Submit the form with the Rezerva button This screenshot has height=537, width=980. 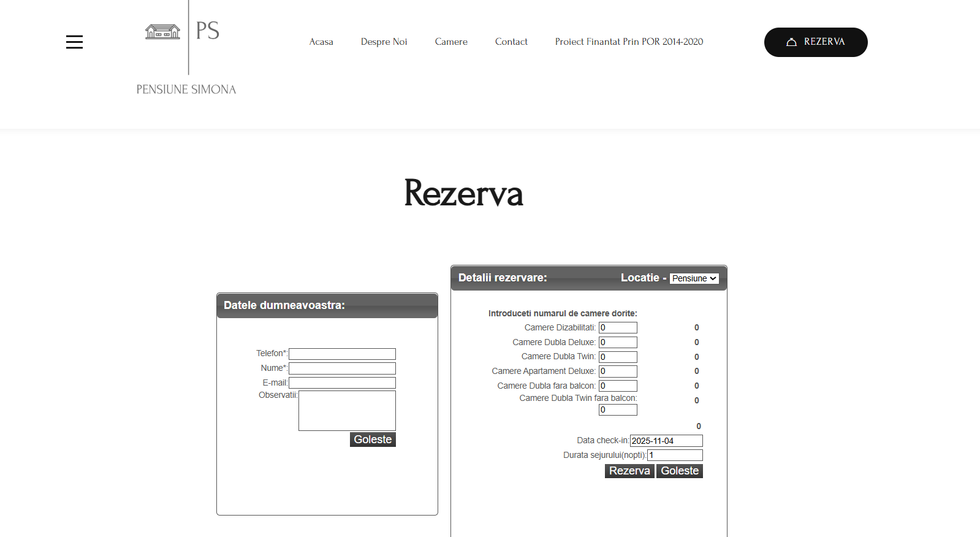(x=629, y=471)
